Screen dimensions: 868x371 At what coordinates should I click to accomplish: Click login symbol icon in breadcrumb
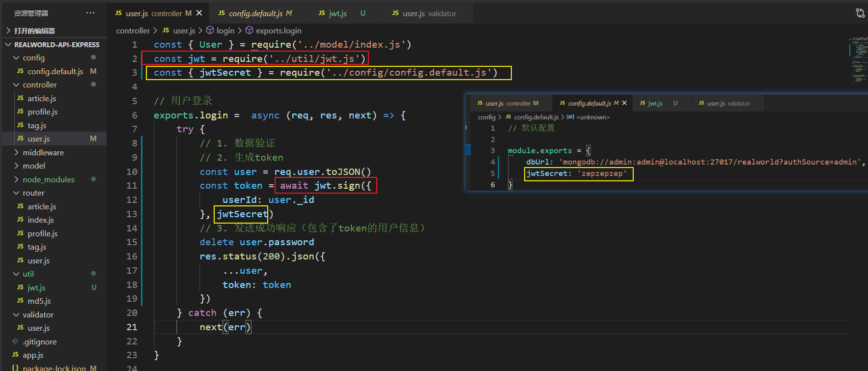[210, 30]
